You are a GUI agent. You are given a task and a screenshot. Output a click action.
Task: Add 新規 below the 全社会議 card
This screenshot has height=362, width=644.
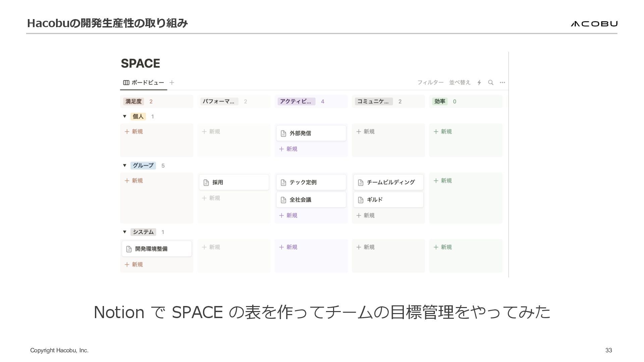coord(288,216)
